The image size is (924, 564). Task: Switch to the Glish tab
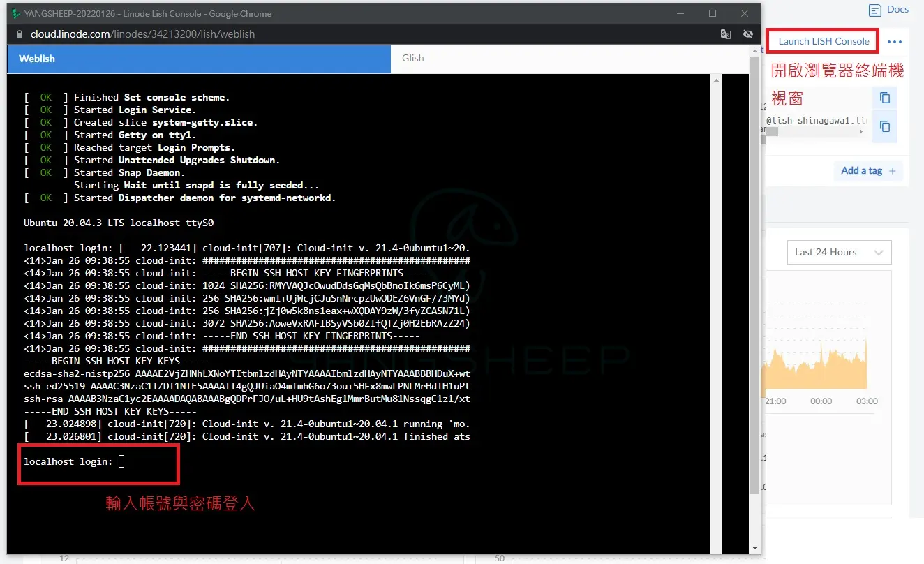click(x=569, y=59)
